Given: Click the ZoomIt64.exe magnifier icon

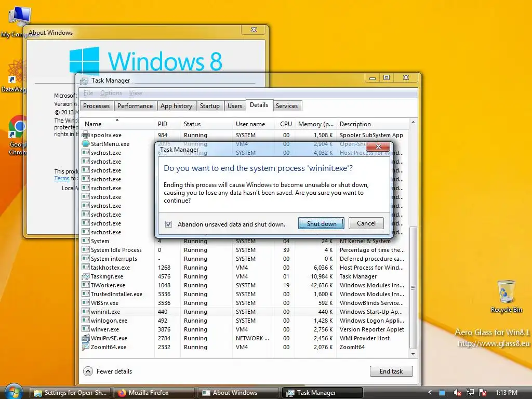Looking at the screenshot, I should tap(86, 347).
